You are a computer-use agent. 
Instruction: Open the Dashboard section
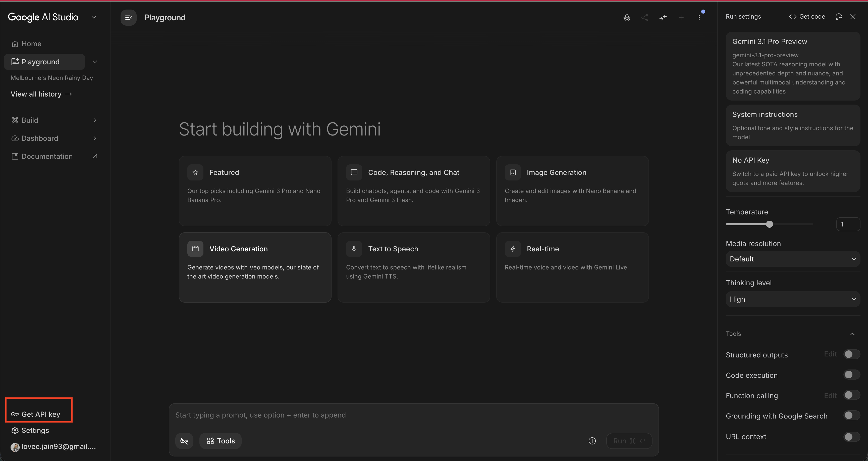point(39,138)
